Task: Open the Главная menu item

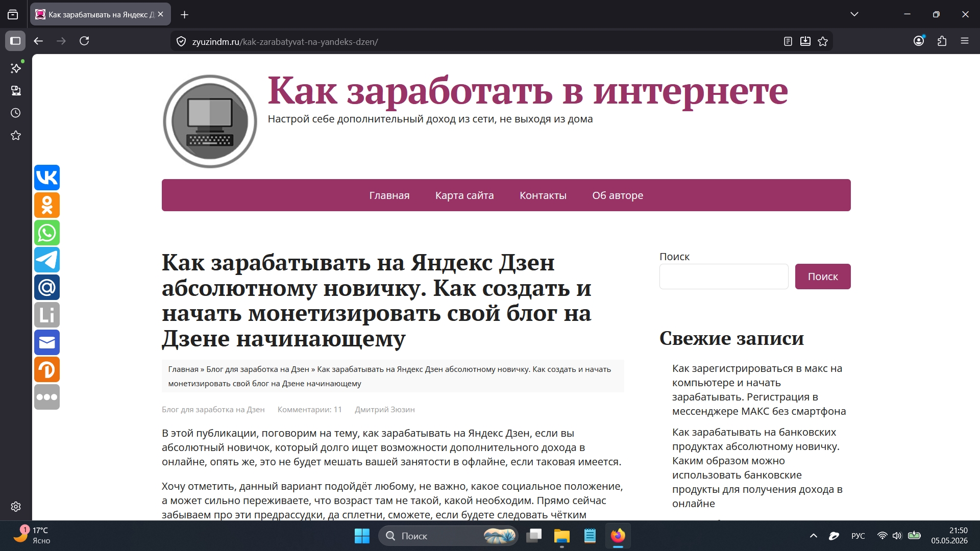Action: 389,195
